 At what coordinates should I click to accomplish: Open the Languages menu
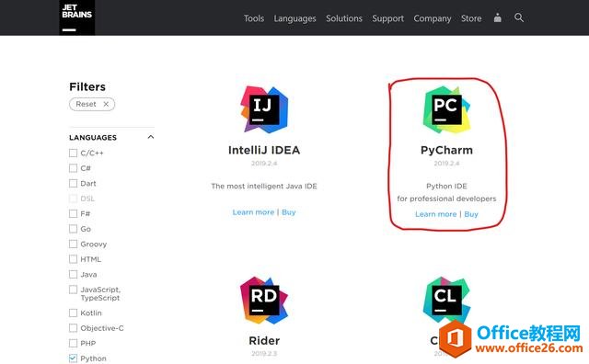[x=294, y=18]
